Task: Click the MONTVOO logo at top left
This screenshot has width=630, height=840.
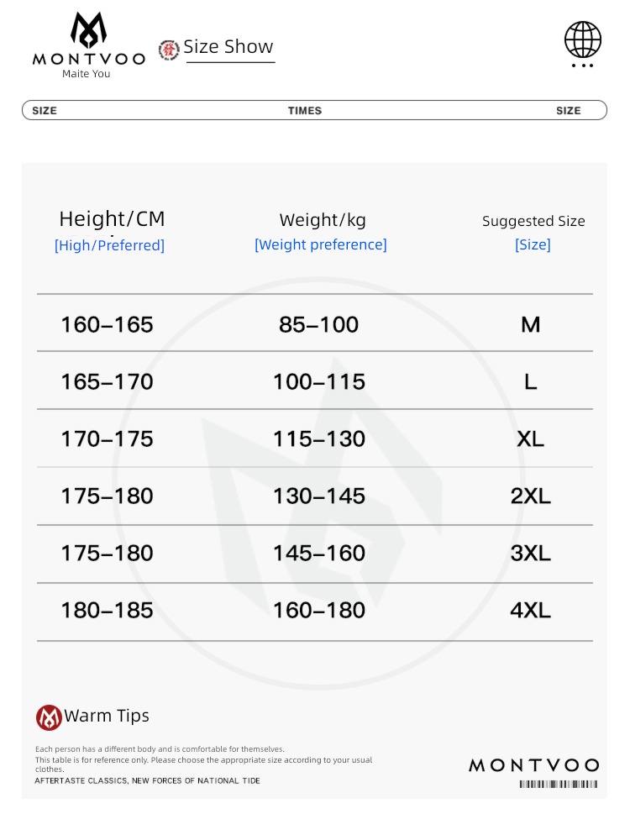Action: (x=88, y=45)
